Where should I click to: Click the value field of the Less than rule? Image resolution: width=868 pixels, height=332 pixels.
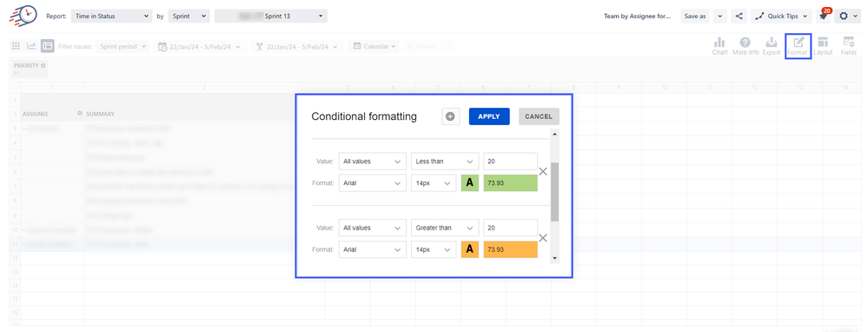(x=510, y=162)
